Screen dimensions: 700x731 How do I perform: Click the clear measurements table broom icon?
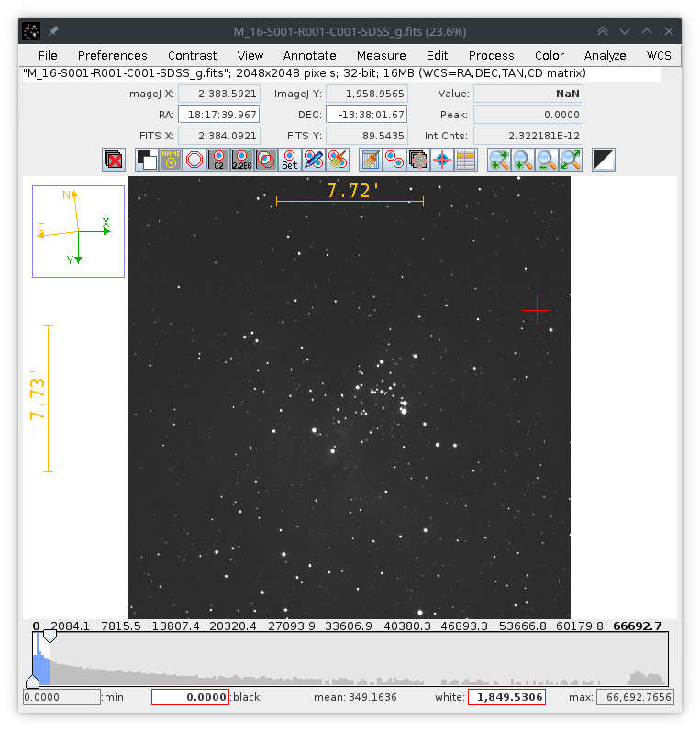(371, 160)
